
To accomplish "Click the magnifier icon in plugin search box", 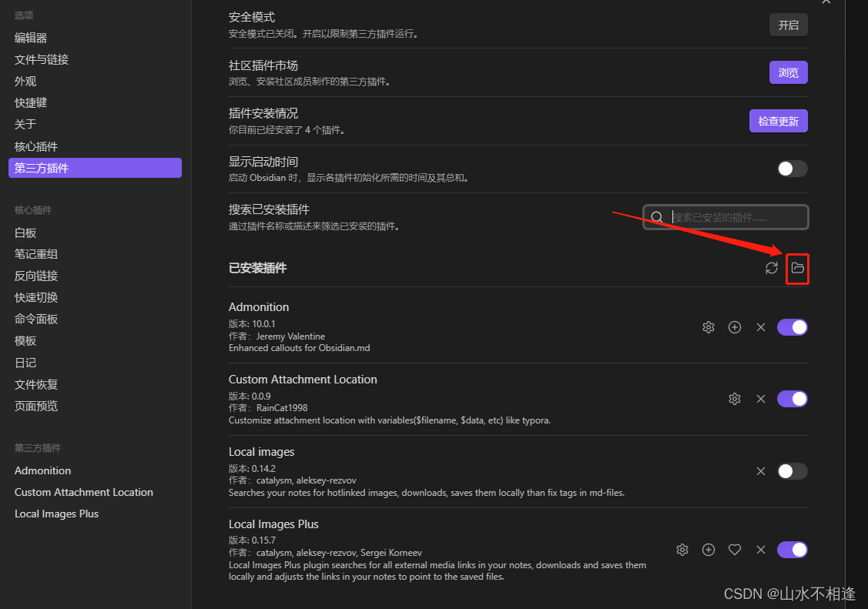I will (x=657, y=217).
